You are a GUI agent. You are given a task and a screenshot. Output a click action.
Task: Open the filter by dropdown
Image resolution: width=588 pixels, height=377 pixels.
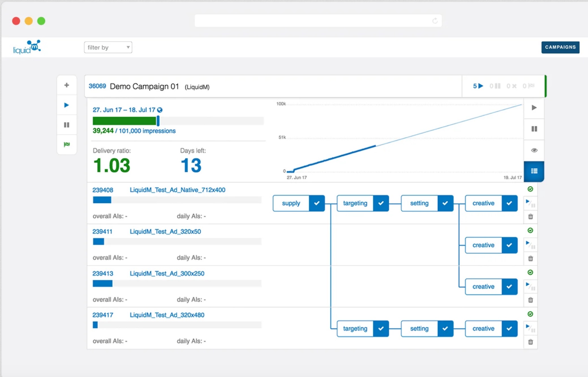point(108,48)
